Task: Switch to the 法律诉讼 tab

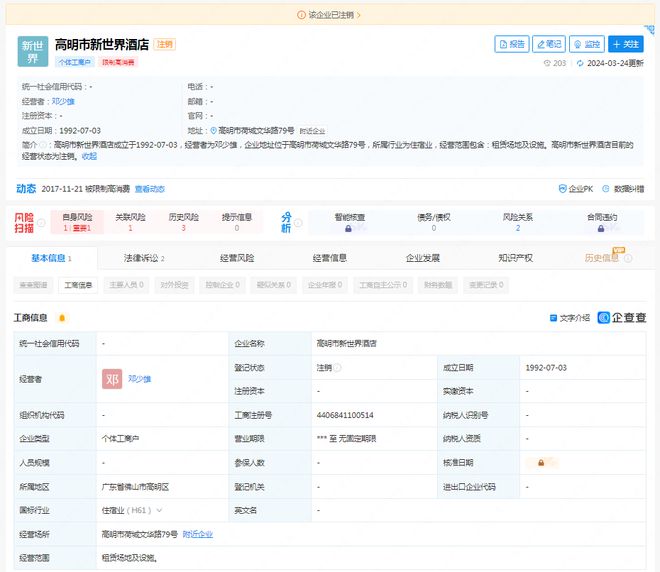Action: point(144,258)
